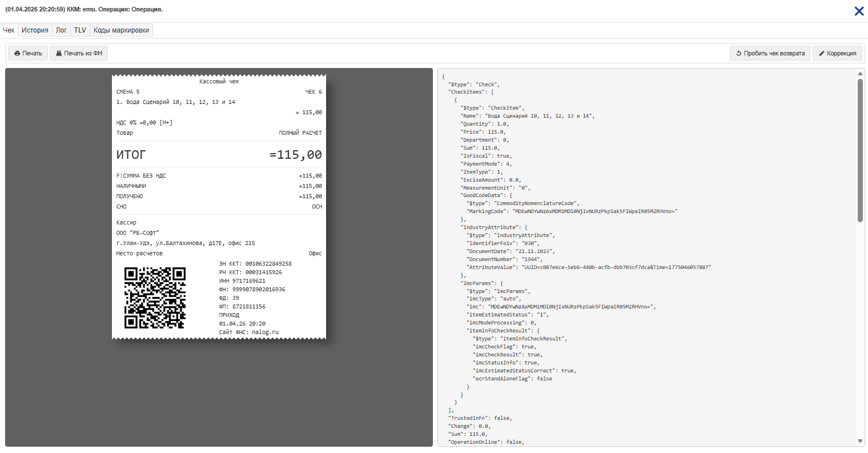
Task: Click the Печать из ФН printer icon
Action: point(59,54)
